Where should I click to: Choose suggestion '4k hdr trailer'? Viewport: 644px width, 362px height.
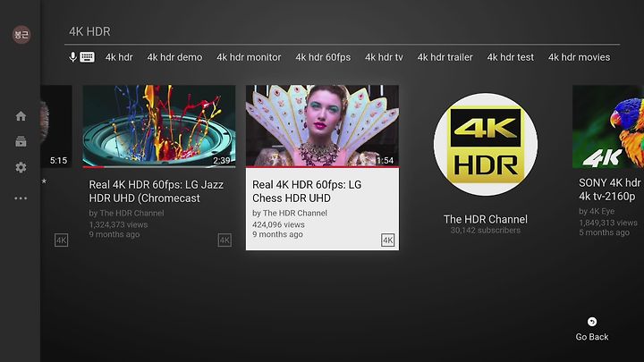click(445, 57)
